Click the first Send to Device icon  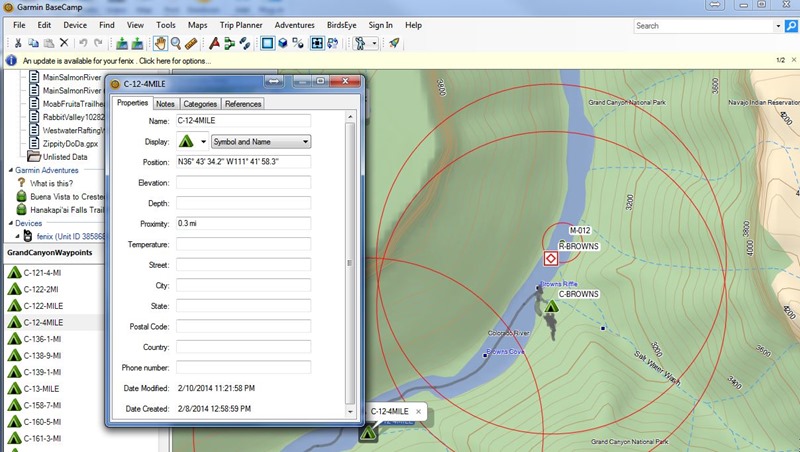(x=121, y=43)
